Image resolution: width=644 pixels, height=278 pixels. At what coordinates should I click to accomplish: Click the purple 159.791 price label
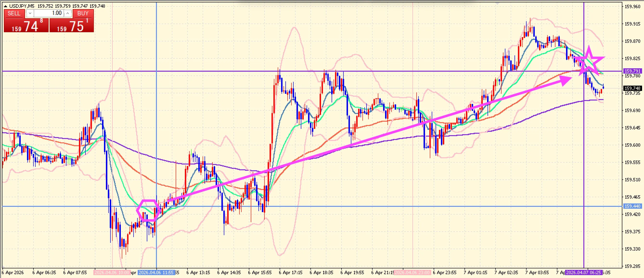click(x=632, y=71)
